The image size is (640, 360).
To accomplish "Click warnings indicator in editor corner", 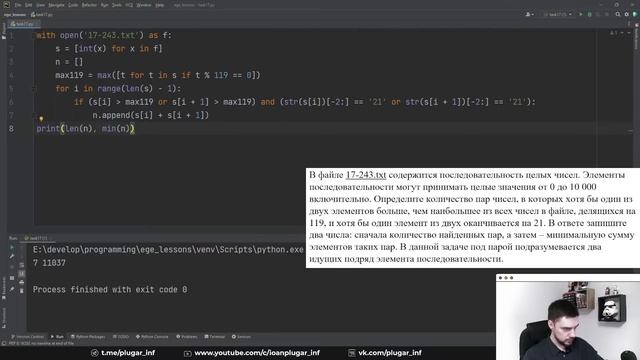I will click(x=615, y=33).
